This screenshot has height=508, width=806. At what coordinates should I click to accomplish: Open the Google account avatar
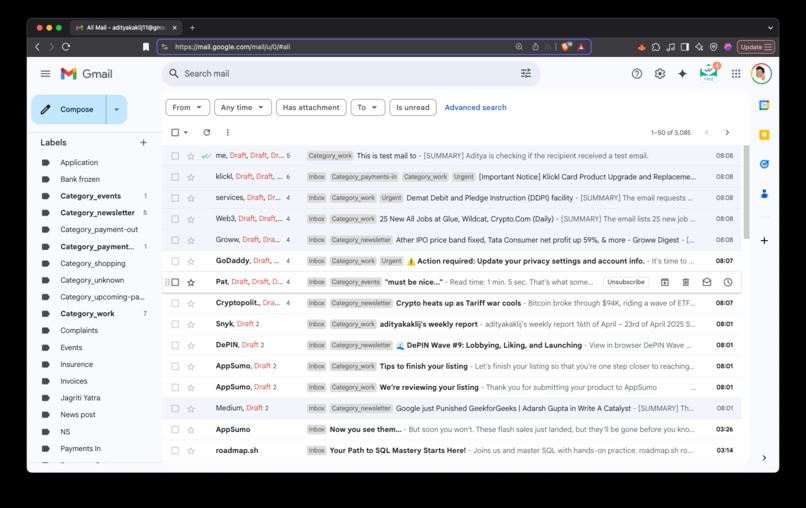pyautogui.click(x=761, y=74)
